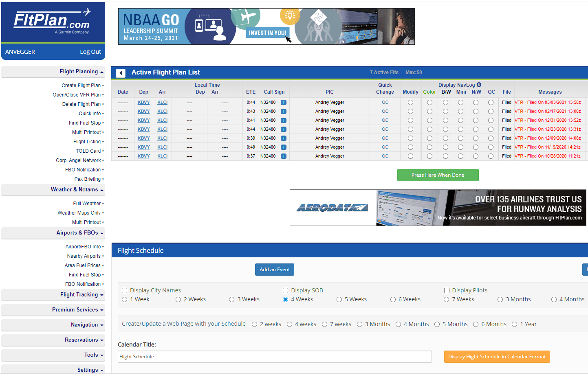The width and height of the screenshot is (588, 375).
Task: Click the blue T icon in the 11/19/2020 flight row
Action: tap(284, 147)
